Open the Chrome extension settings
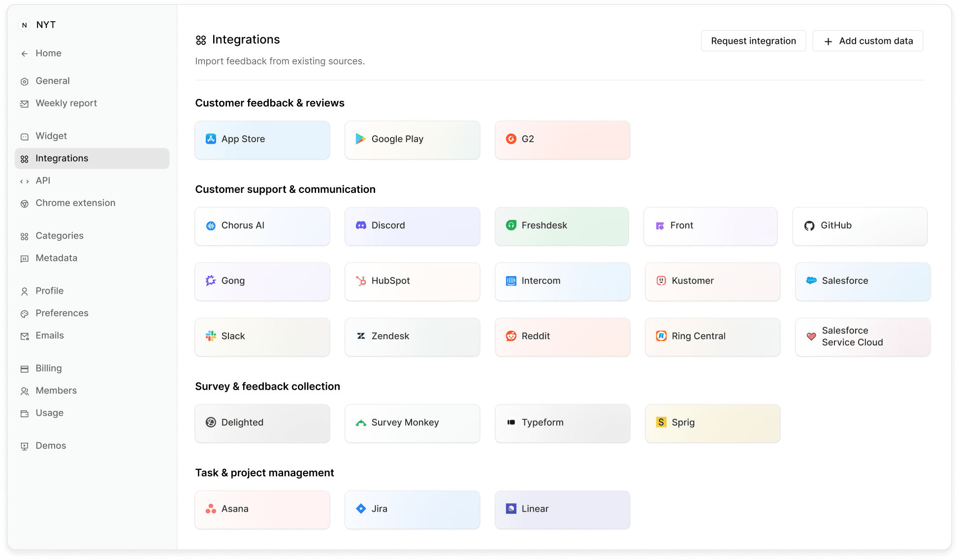 pos(75,203)
